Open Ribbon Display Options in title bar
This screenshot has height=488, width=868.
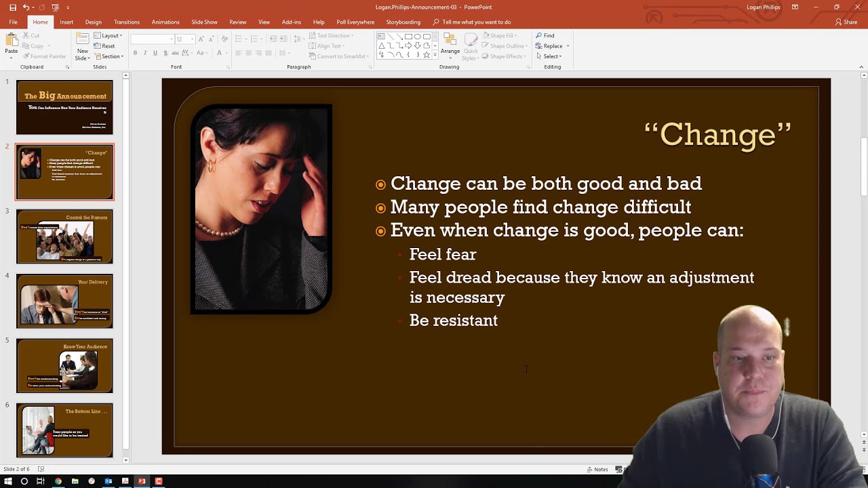[795, 7]
